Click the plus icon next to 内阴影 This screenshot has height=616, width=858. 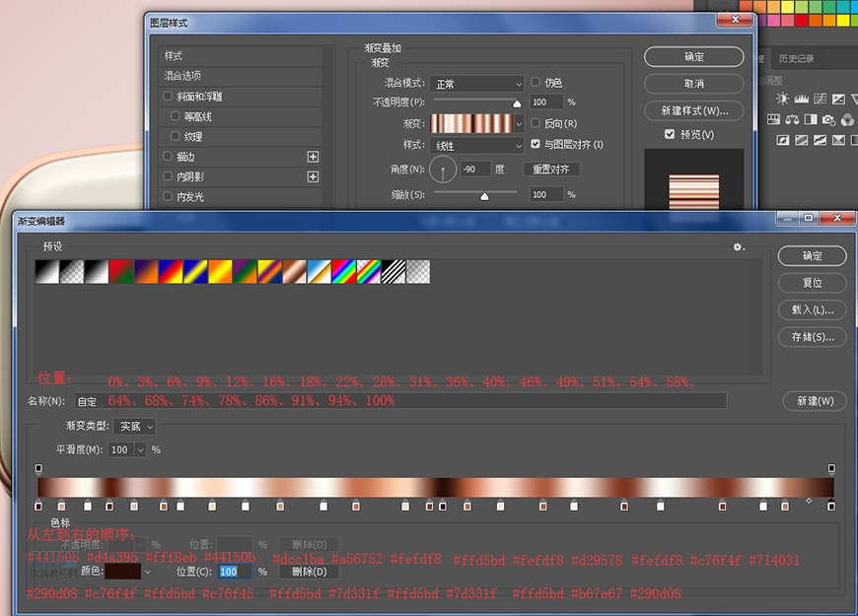[x=313, y=177]
